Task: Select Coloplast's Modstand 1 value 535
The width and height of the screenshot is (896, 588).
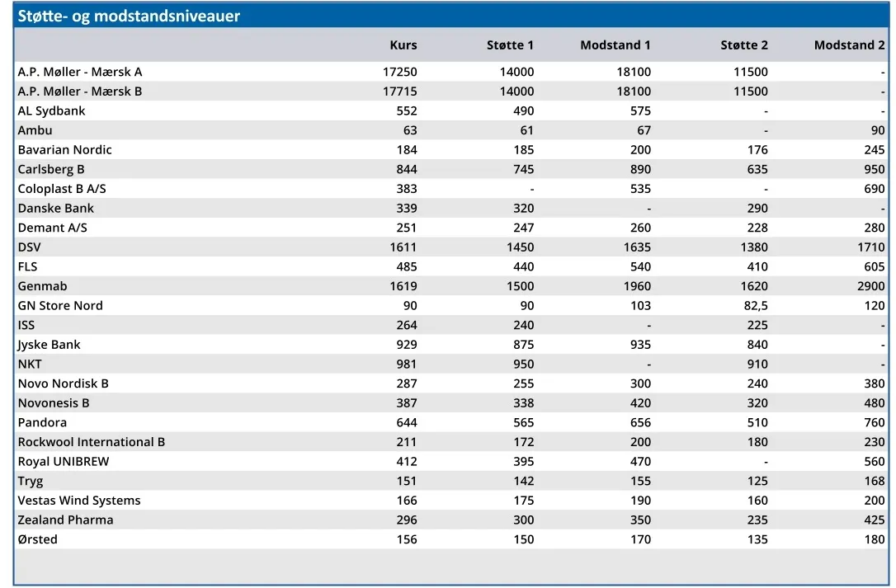Action: point(640,189)
